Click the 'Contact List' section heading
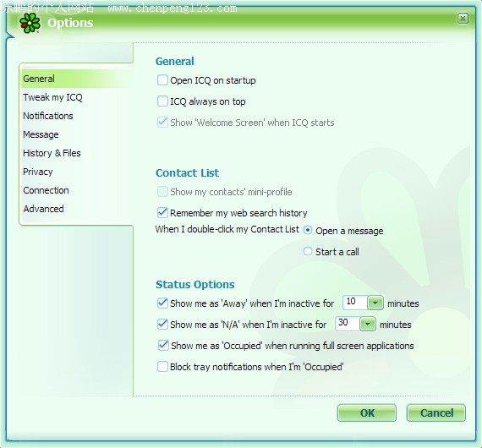Screen dimensions: 482x448 point(187,173)
